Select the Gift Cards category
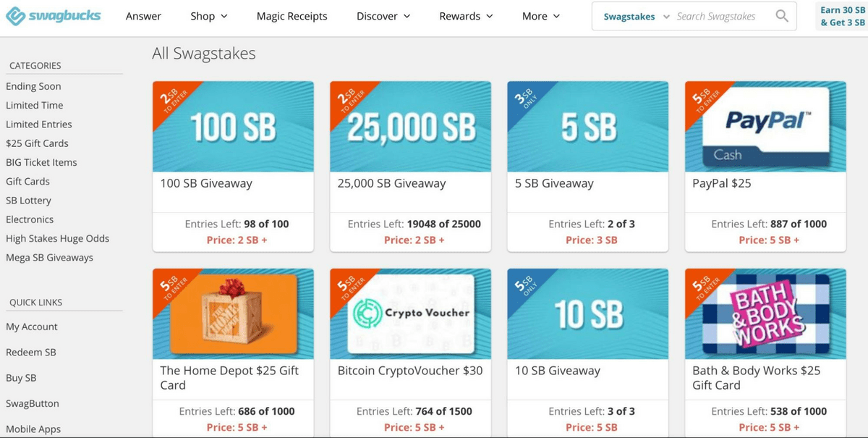 tap(27, 181)
